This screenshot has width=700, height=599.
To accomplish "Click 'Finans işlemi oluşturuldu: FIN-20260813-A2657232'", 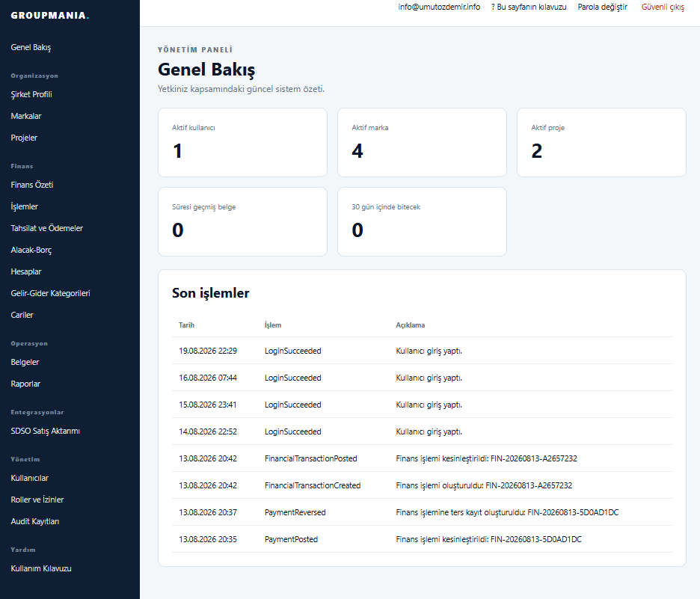I will pos(484,485).
